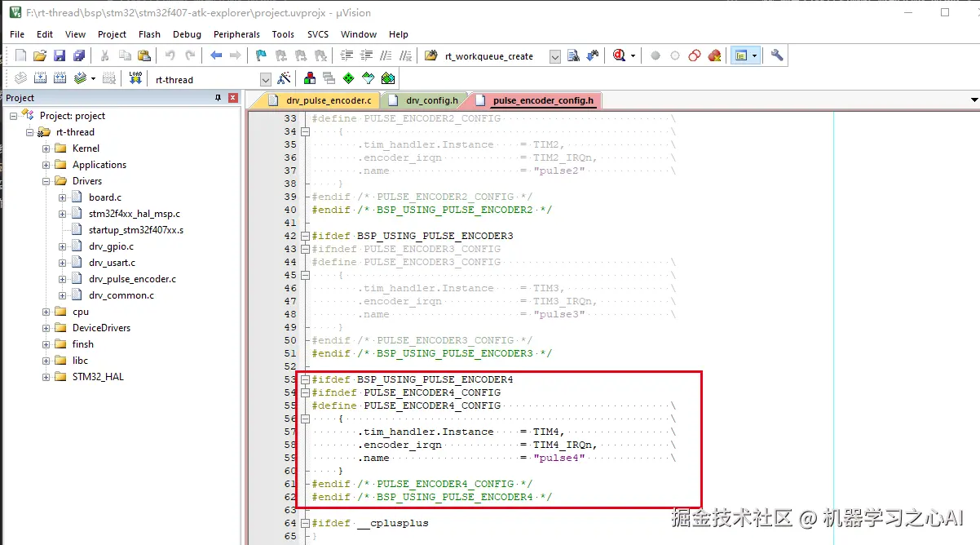The height and width of the screenshot is (545, 980).
Task: Rebuild all target files icon
Action: (60, 78)
